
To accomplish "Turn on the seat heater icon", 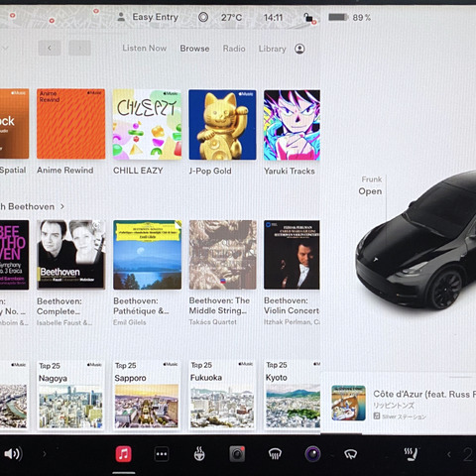I will point(411,454).
